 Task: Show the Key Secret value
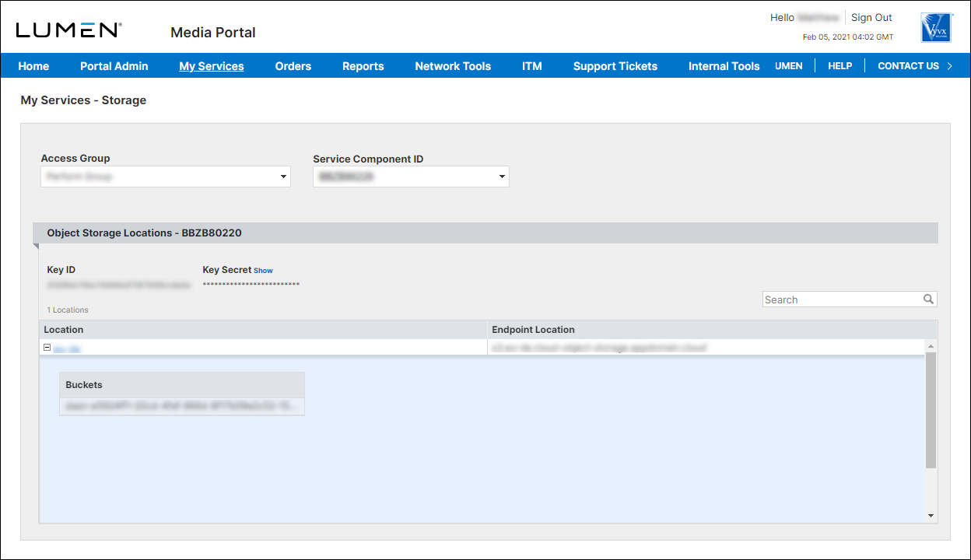tap(263, 271)
